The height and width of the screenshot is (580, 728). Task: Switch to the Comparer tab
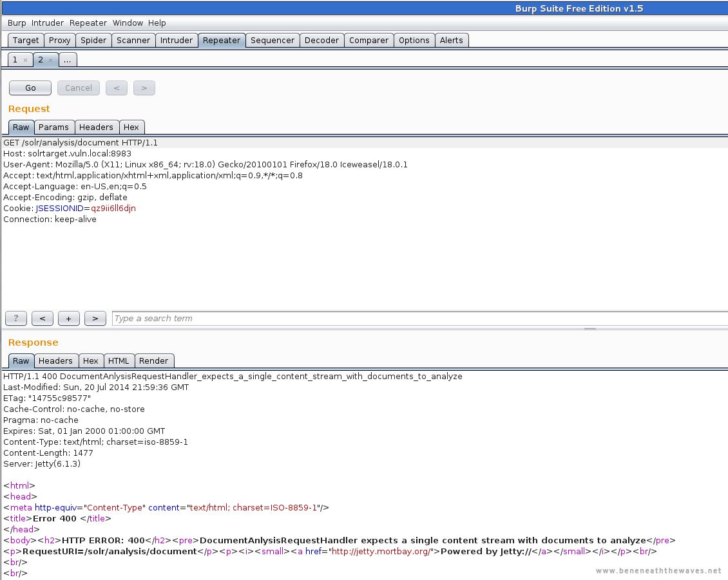click(369, 41)
